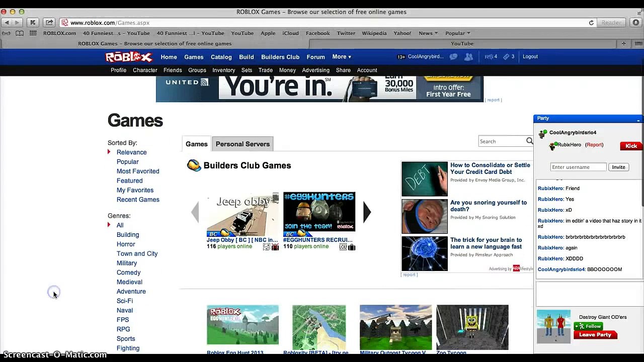The image size is (644, 362).
Task: Filter games by Sci-Fi genre
Action: click(125, 301)
